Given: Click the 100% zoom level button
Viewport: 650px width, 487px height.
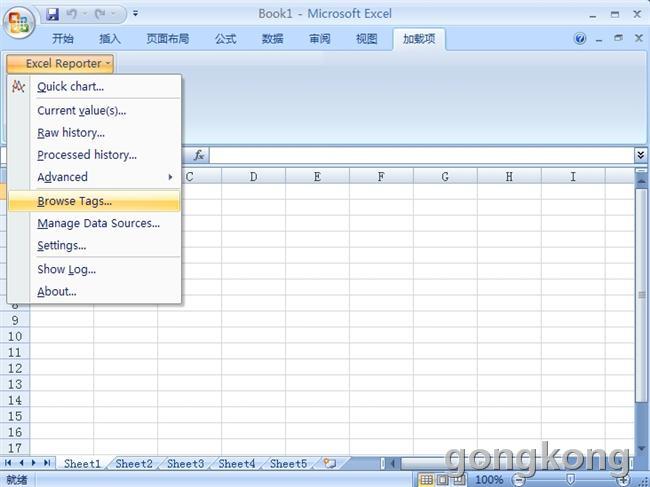Looking at the screenshot, I should tap(489, 480).
